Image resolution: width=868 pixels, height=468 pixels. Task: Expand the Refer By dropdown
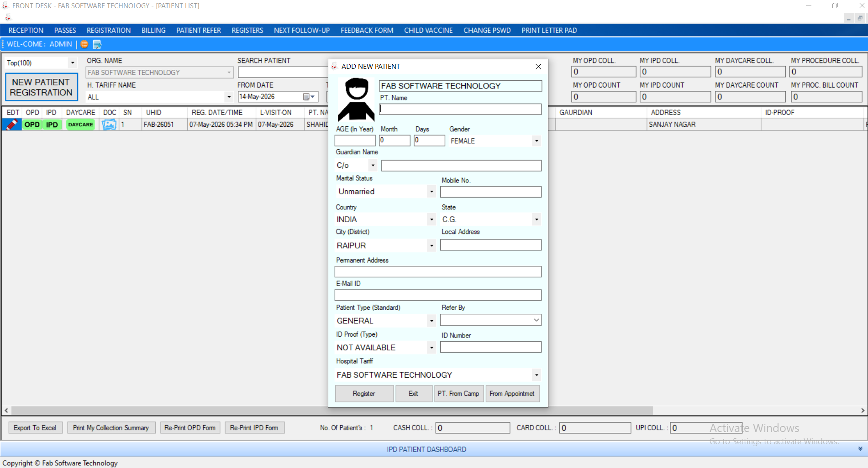click(537, 320)
